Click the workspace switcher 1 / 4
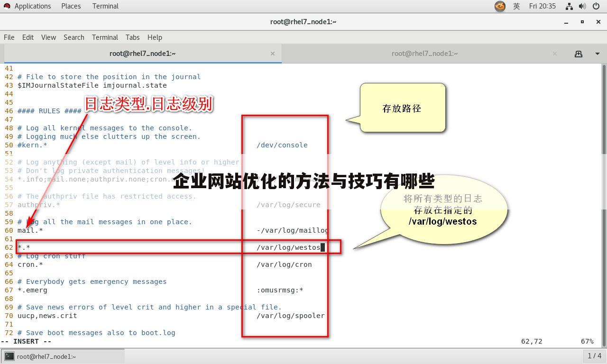This screenshot has height=364, width=607. pos(594,355)
